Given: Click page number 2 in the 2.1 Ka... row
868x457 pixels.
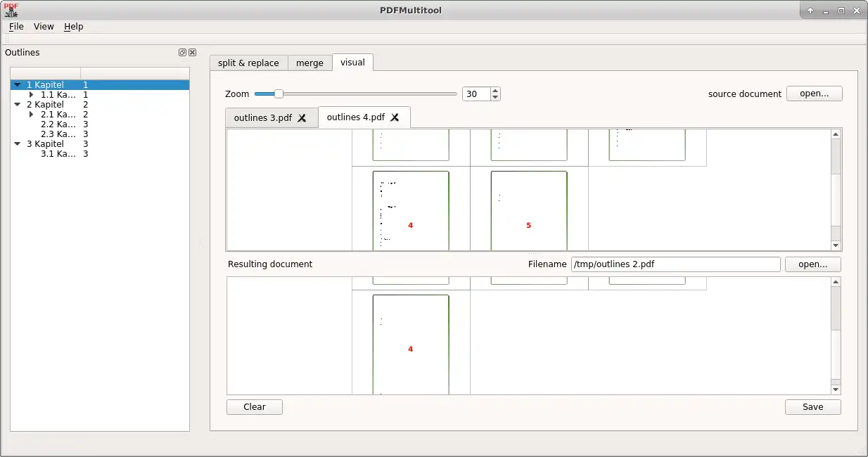Looking at the screenshot, I should tap(86, 115).
